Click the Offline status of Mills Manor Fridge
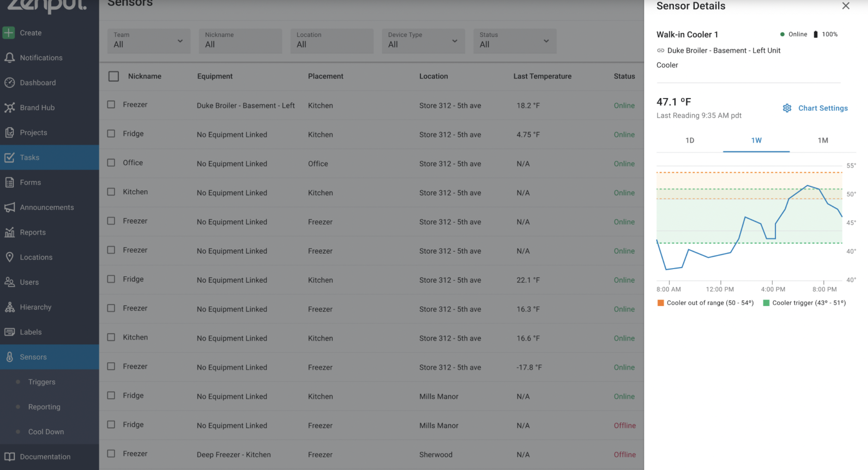 (625, 425)
